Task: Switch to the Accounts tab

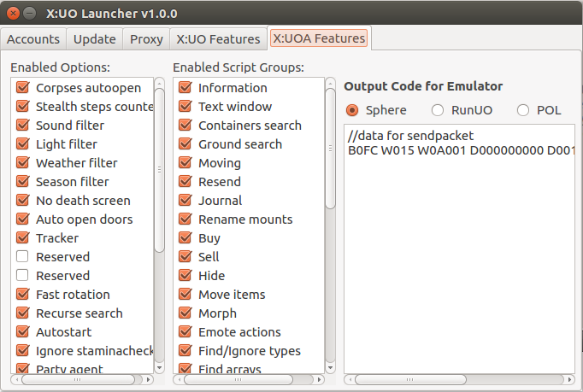Action: coord(33,39)
